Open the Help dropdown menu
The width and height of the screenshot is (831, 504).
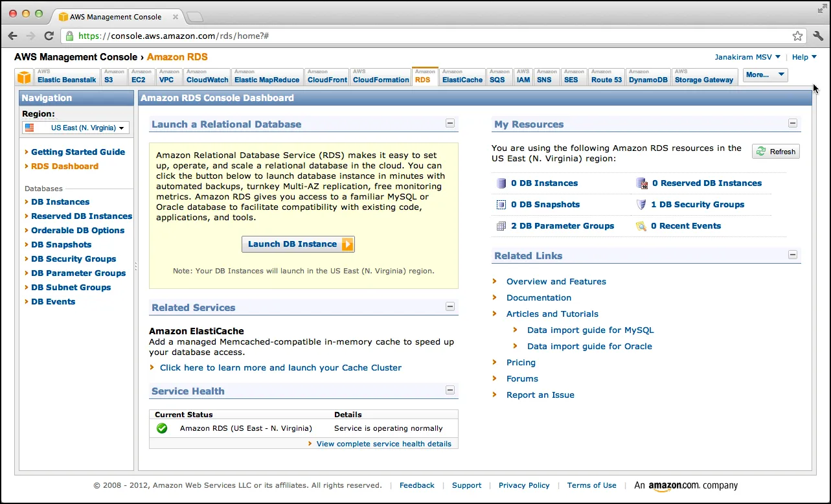(x=804, y=57)
